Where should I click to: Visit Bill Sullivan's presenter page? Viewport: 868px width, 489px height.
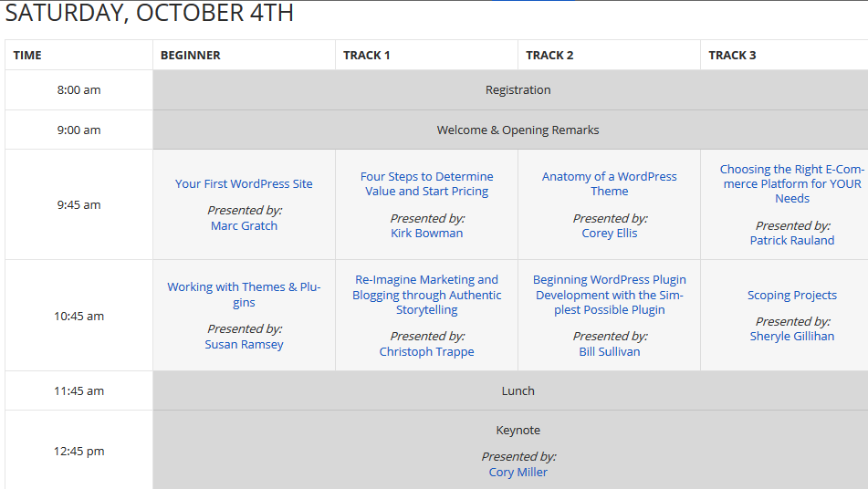[609, 351]
